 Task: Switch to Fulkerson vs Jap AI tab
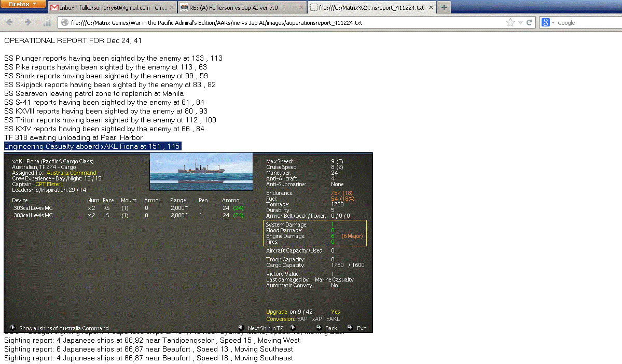(x=242, y=8)
